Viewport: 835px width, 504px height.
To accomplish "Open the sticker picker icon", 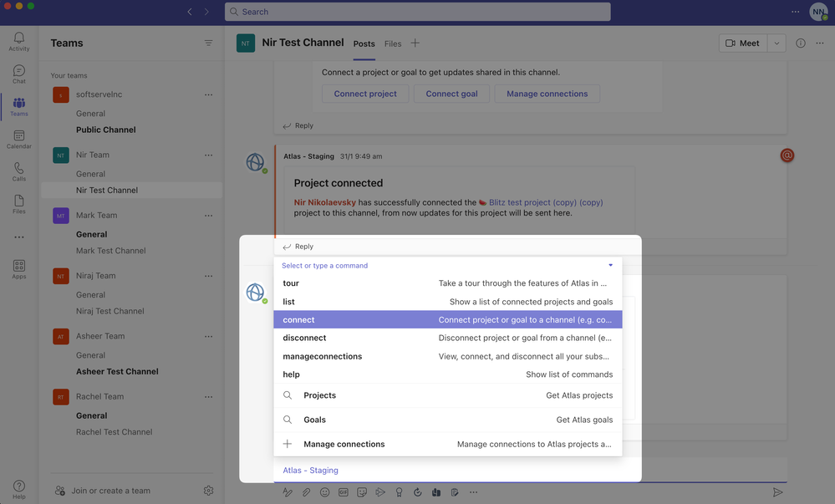I will point(362,492).
